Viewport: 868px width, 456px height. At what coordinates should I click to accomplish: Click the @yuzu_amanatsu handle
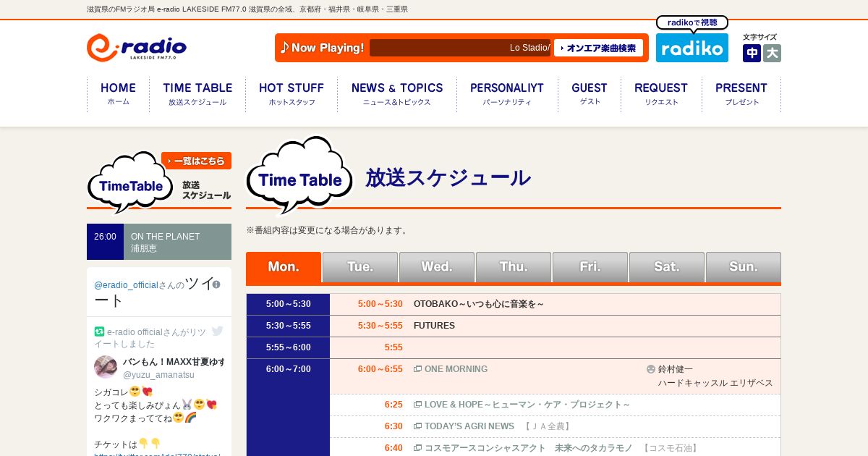(x=158, y=375)
